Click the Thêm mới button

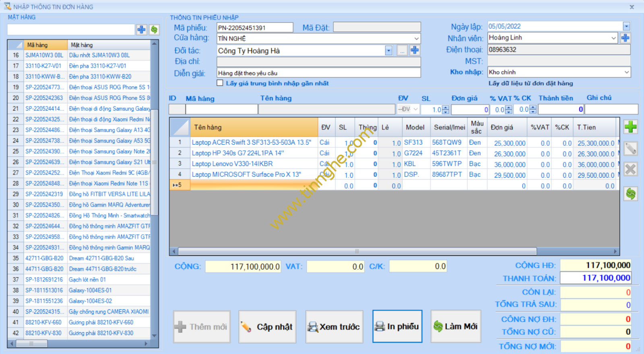[x=202, y=327]
